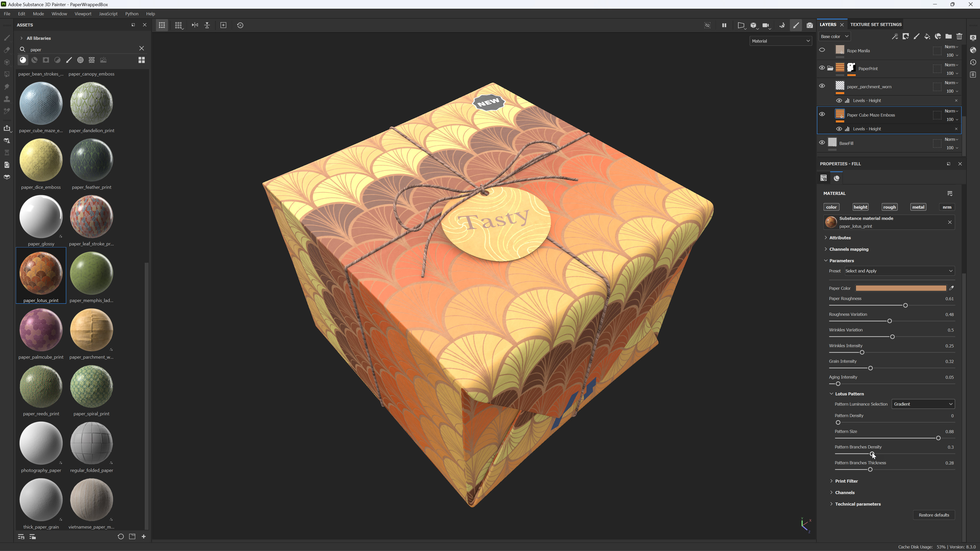This screenshot has width=980, height=551.
Task: Expand the Print Filter section
Action: [x=846, y=481]
